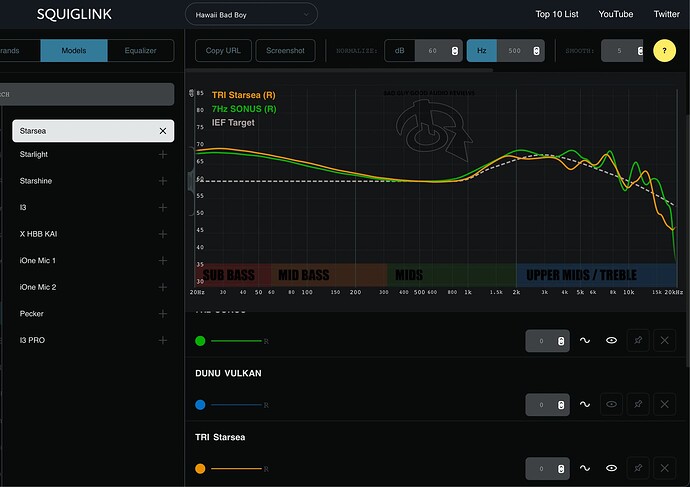
Task: Toggle baseline wave for 7Hz SONUS row
Action: pos(585,340)
